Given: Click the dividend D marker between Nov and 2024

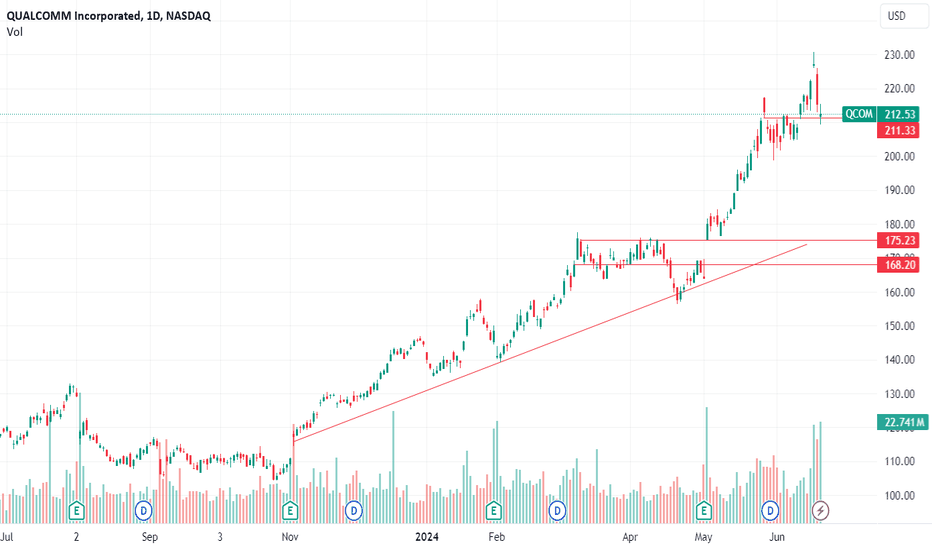Looking at the screenshot, I should pyautogui.click(x=354, y=510).
